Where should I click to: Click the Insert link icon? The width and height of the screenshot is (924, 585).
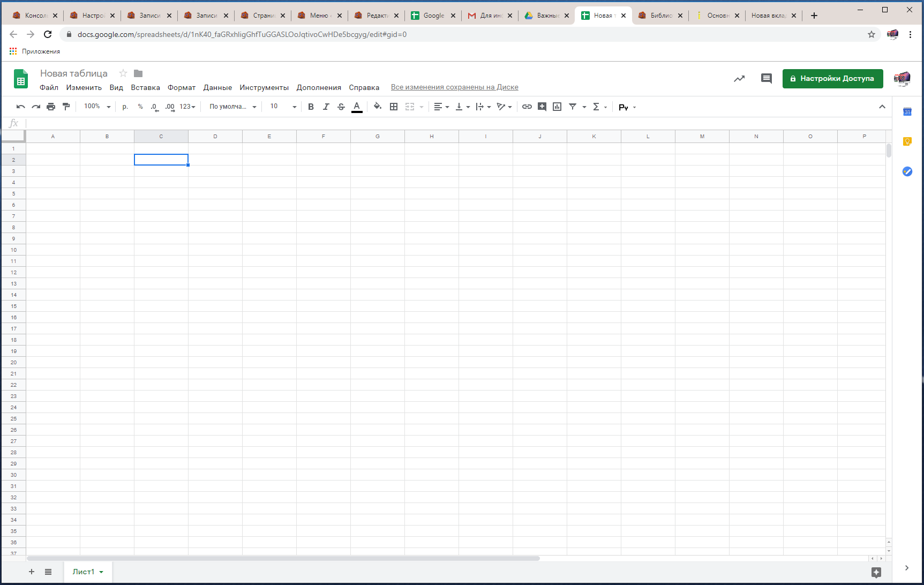(x=527, y=107)
